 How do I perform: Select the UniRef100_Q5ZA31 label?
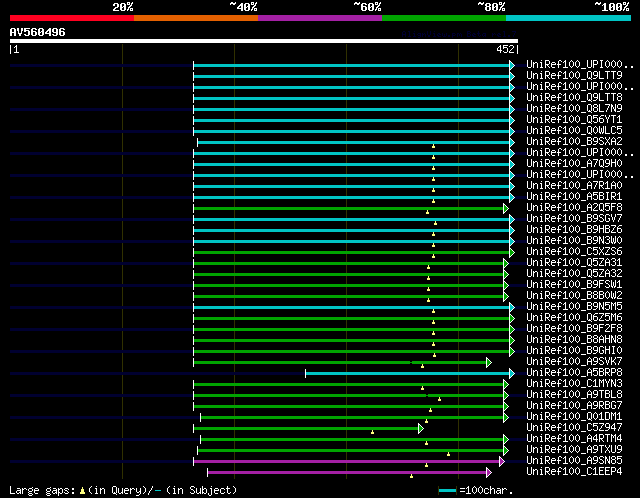(x=574, y=263)
